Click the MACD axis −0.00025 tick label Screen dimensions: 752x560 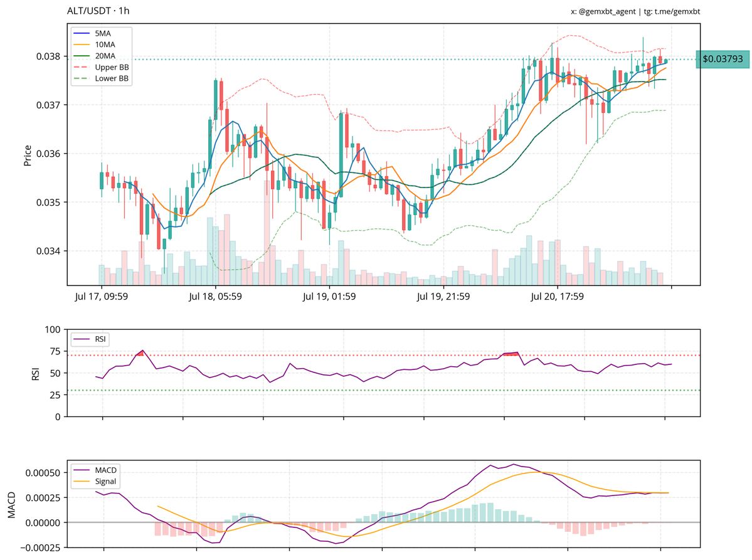click(40, 547)
